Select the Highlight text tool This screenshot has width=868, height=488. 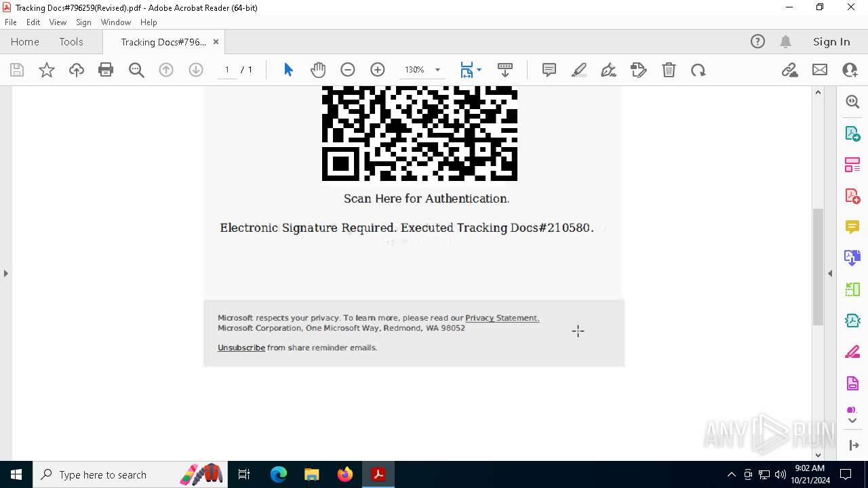(579, 70)
